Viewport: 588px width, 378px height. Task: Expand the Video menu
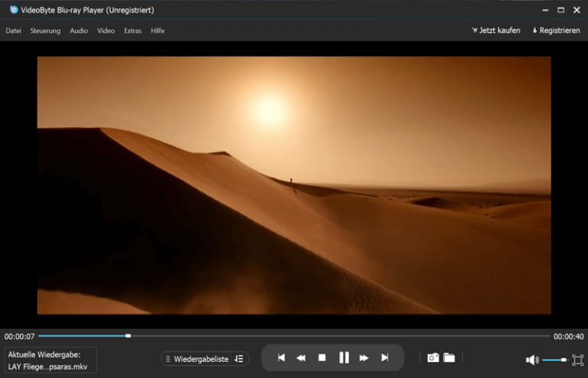tap(106, 31)
